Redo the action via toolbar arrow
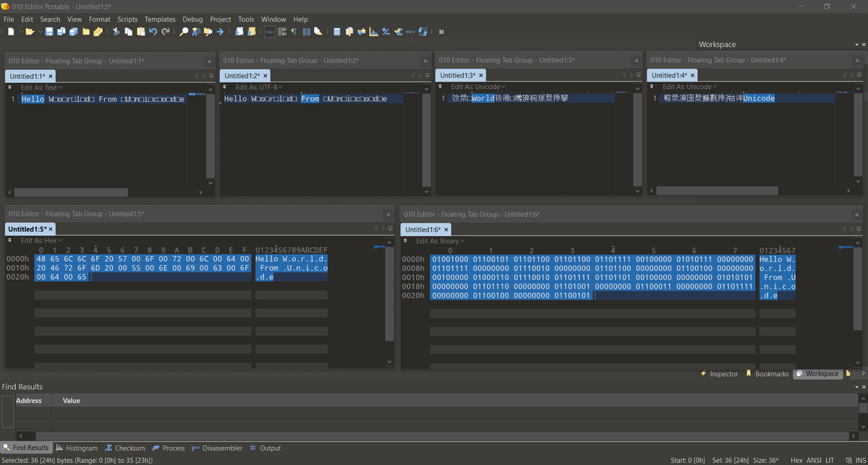The width and height of the screenshot is (868, 465). (x=165, y=32)
